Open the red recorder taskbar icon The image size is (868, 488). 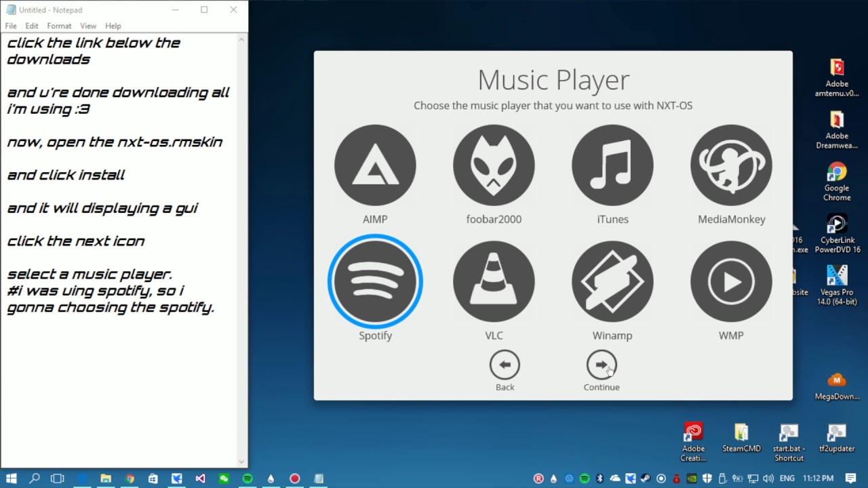[294, 479]
